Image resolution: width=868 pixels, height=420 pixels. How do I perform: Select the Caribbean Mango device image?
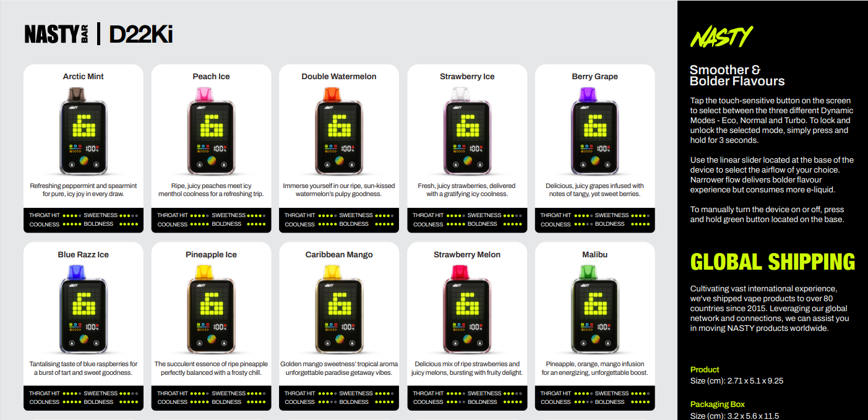coord(339,309)
